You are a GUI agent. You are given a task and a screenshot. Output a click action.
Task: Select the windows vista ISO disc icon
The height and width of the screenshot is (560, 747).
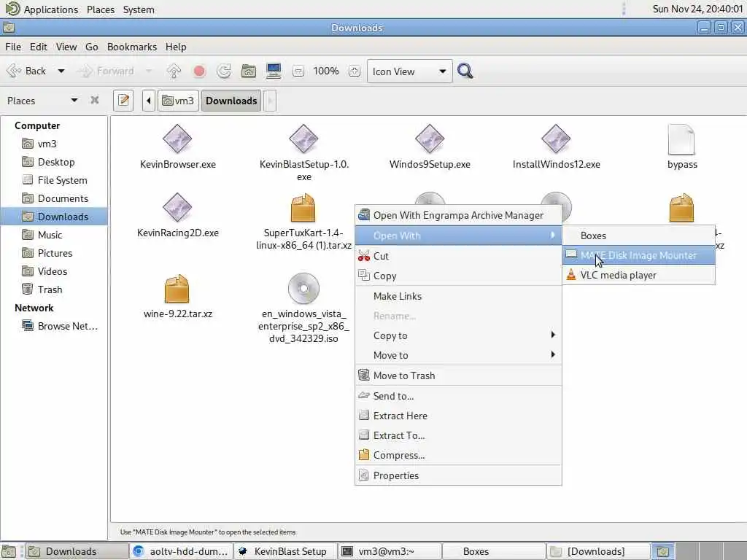tap(303, 289)
